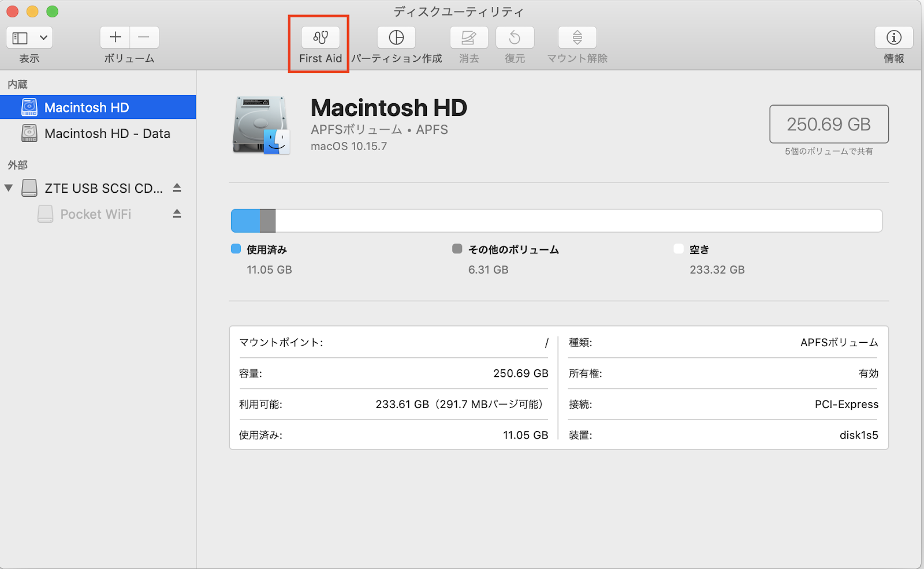
Task: Click the 外部 sidebar section header
Action: (18, 165)
